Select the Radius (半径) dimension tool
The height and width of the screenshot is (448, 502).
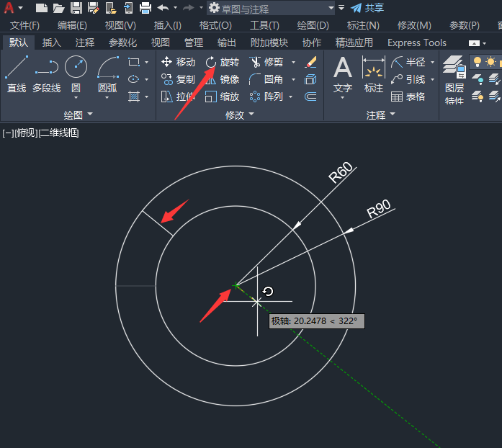click(x=408, y=62)
